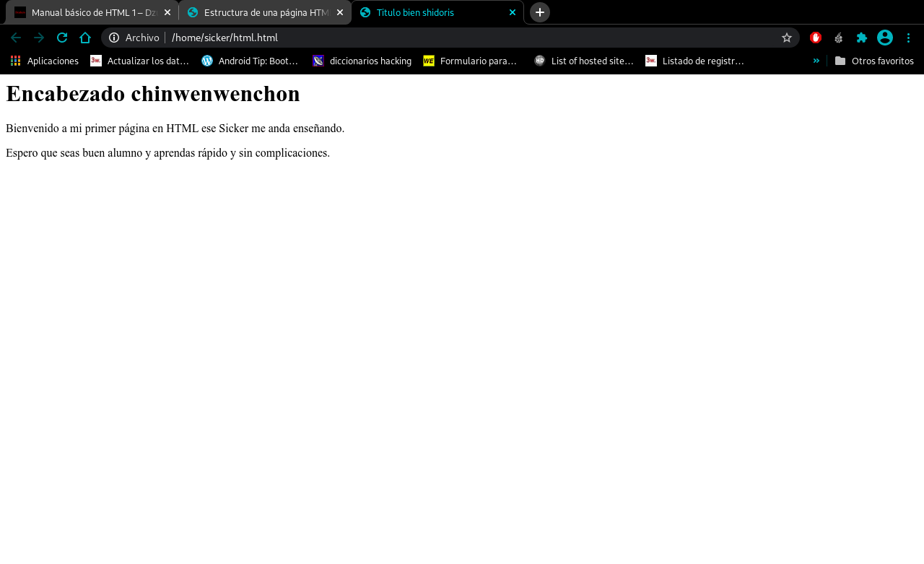Expand the hidden bookmarks chevron
The height and width of the screenshot is (564, 924).
[816, 61]
